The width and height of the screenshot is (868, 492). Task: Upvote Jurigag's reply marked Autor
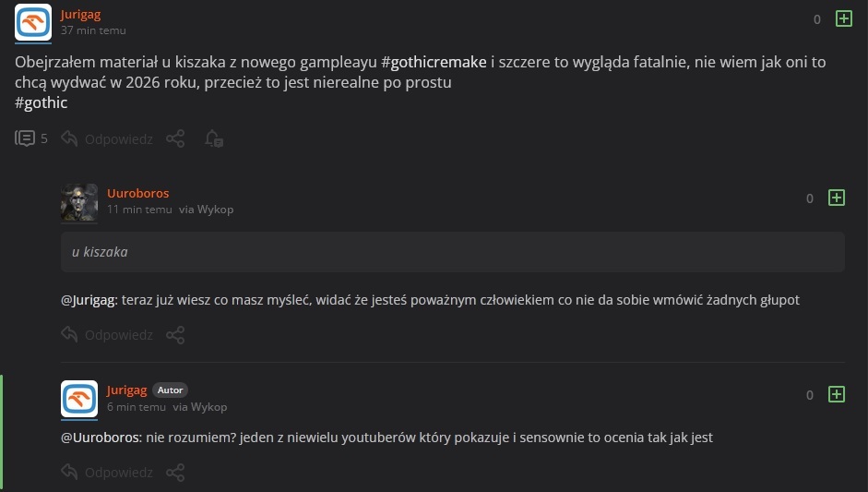(x=837, y=394)
